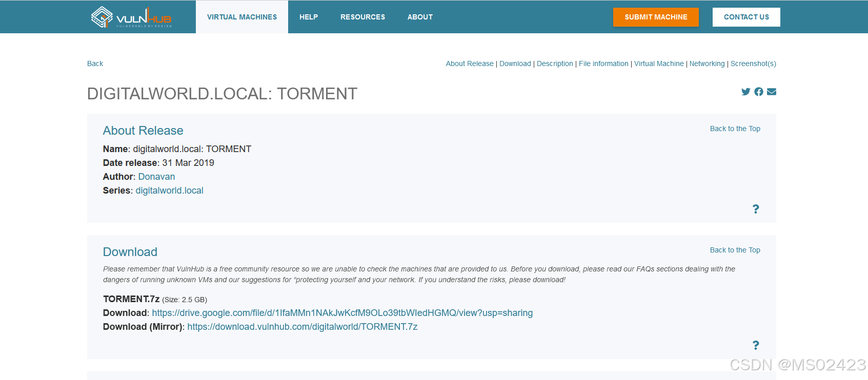
Task: Click the (Size: 2.5 GB) text
Action: [x=185, y=300]
